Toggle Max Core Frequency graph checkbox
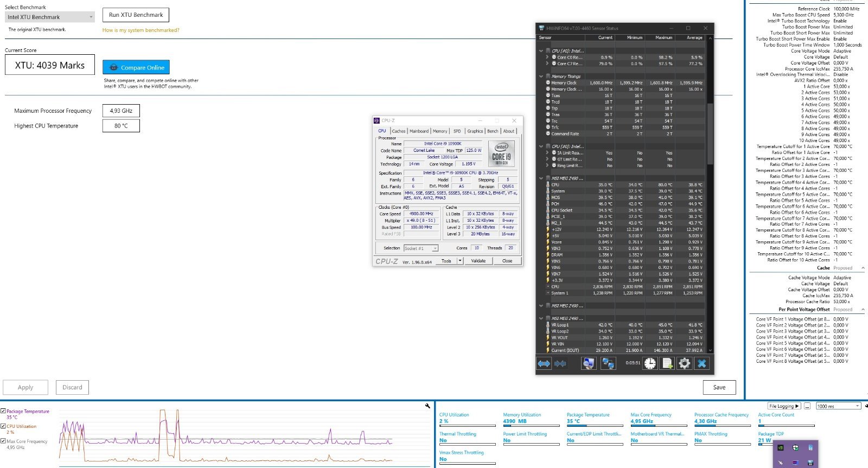The height and width of the screenshot is (468, 868). pos(3,441)
